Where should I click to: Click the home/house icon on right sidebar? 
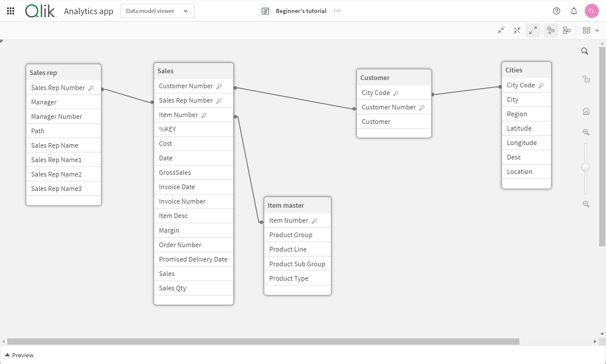586,111
